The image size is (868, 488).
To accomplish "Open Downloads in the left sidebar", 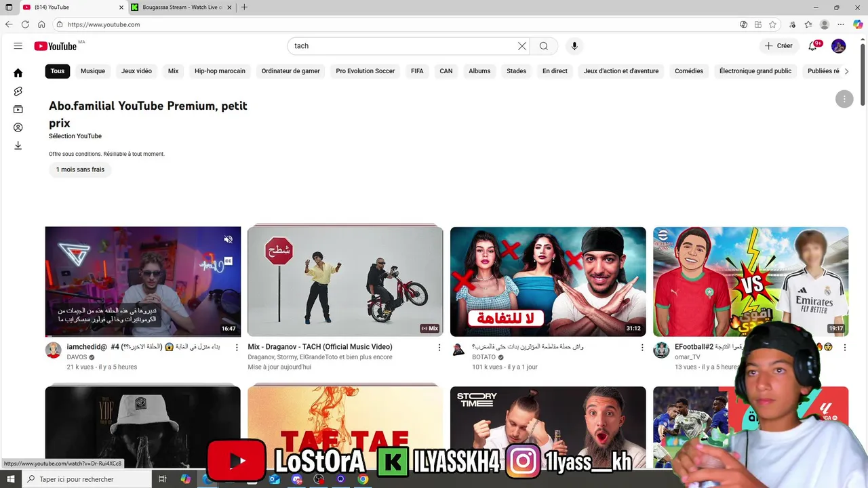I will [18, 146].
